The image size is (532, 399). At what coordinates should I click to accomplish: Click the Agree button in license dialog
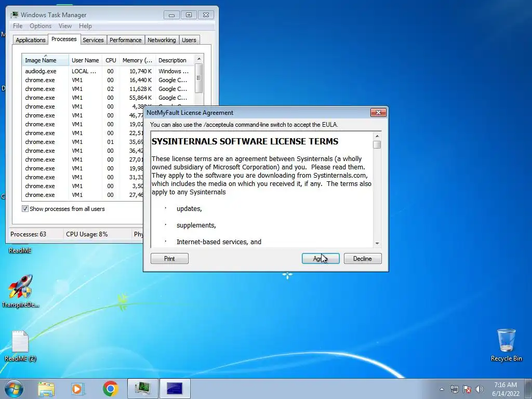(x=320, y=259)
